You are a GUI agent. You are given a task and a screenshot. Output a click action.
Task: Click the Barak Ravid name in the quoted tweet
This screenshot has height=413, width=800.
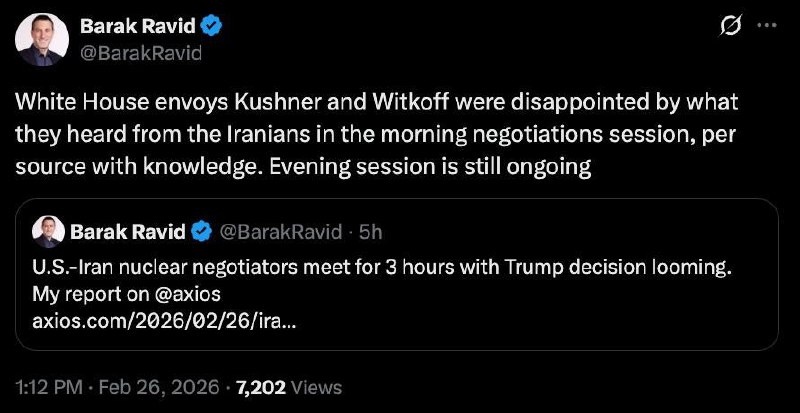[128, 232]
